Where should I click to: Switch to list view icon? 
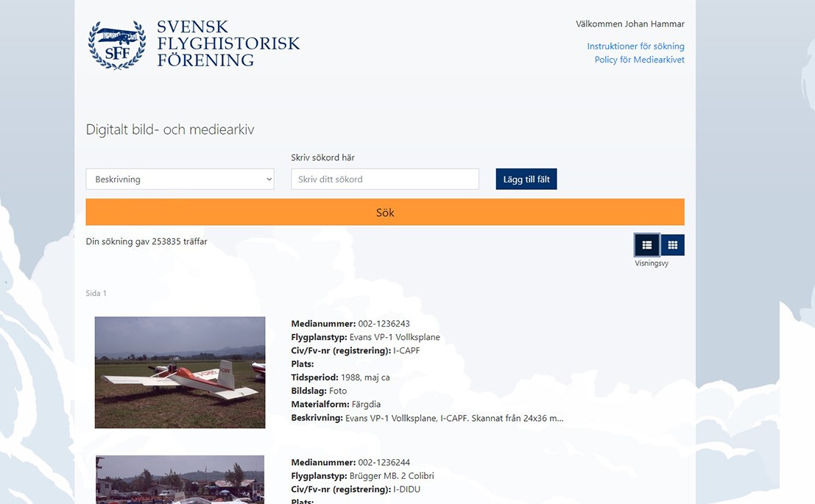(646, 245)
